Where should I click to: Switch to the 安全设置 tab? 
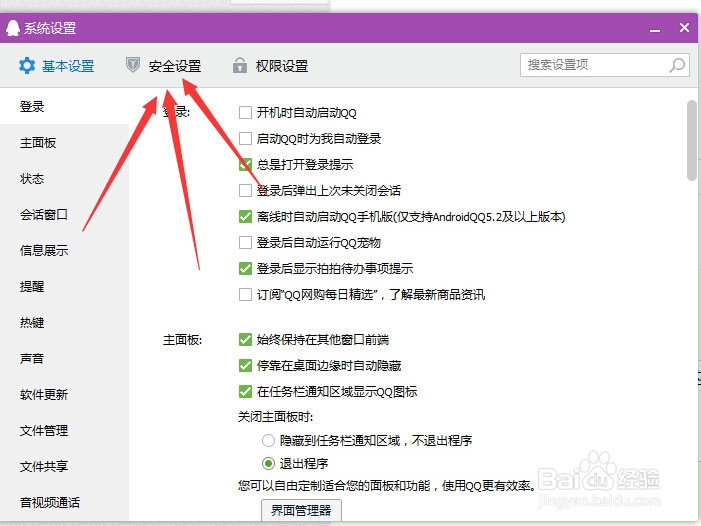click(x=164, y=66)
